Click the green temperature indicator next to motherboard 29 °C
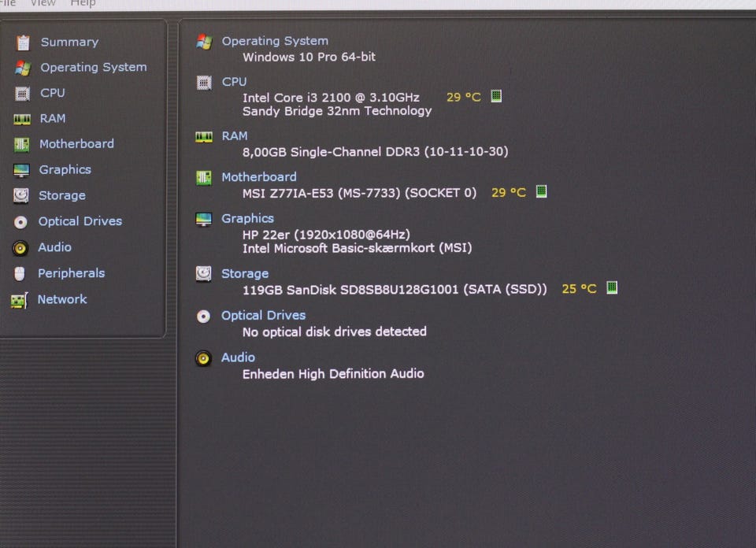The image size is (756, 548). click(542, 191)
